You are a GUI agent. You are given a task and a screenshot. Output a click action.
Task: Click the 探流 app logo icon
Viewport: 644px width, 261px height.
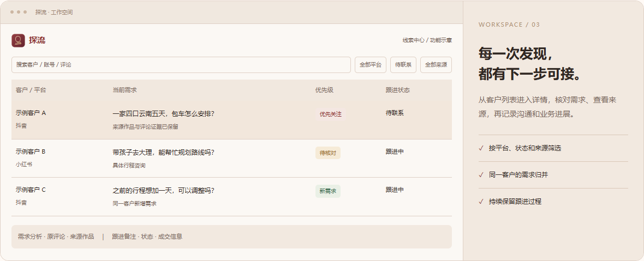(x=19, y=40)
